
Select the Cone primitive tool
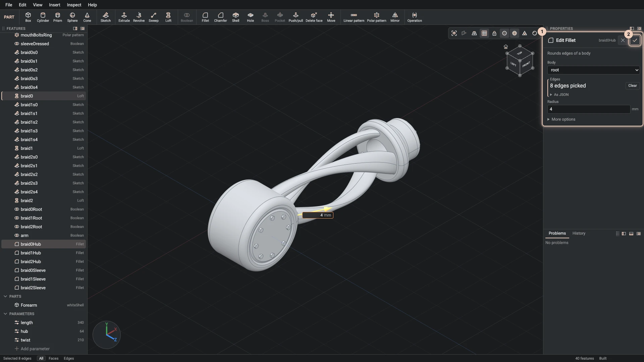87,17
